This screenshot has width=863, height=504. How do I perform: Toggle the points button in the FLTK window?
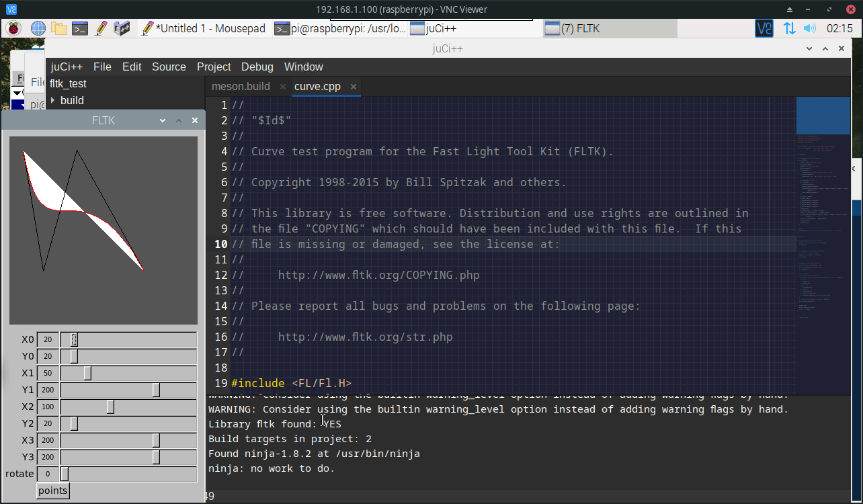pyautogui.click(x=53, y=491)
